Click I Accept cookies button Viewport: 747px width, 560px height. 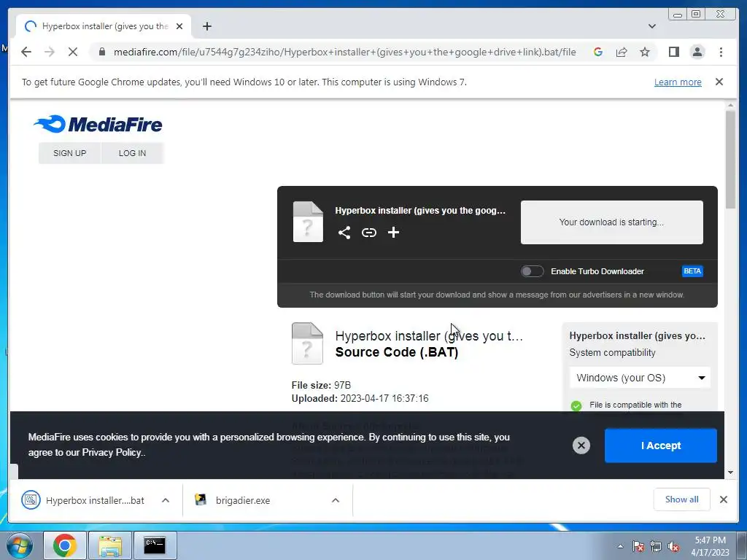[x=660, y=446]
